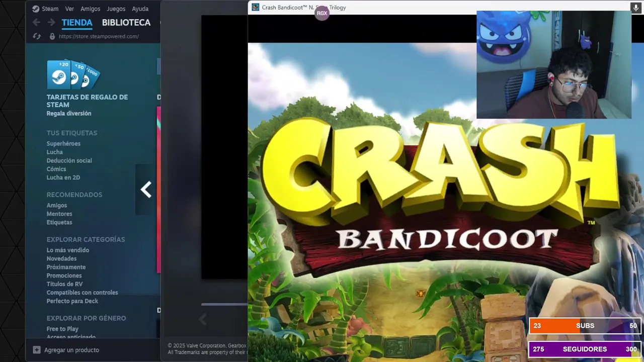
Task: Open Etiquetas under Recomendados
Action: point(59,222)
